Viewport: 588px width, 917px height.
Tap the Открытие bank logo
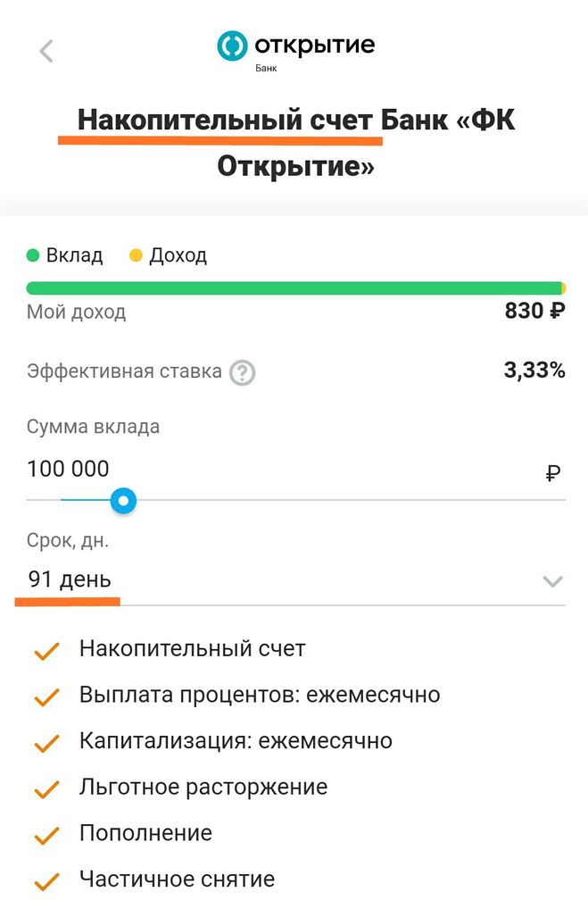pyautogui.click(x=295, y=48)
